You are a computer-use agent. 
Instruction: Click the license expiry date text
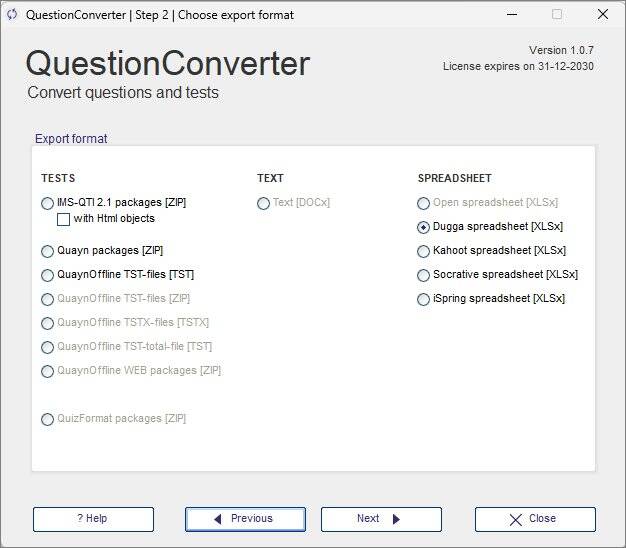[518, 66]
